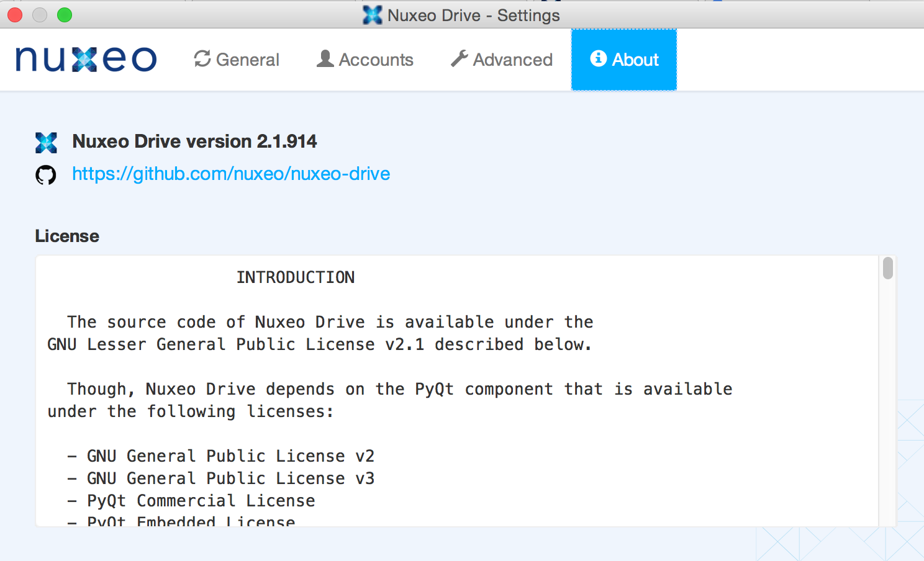Click the nuxeo logo in header

[x=86, y=60]
